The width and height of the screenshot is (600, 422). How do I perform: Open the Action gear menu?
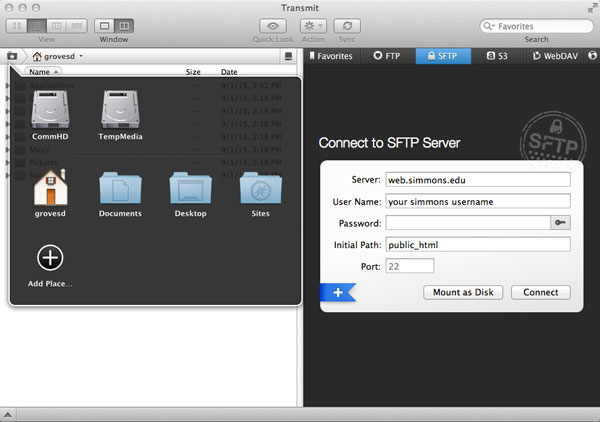[313, 26]
